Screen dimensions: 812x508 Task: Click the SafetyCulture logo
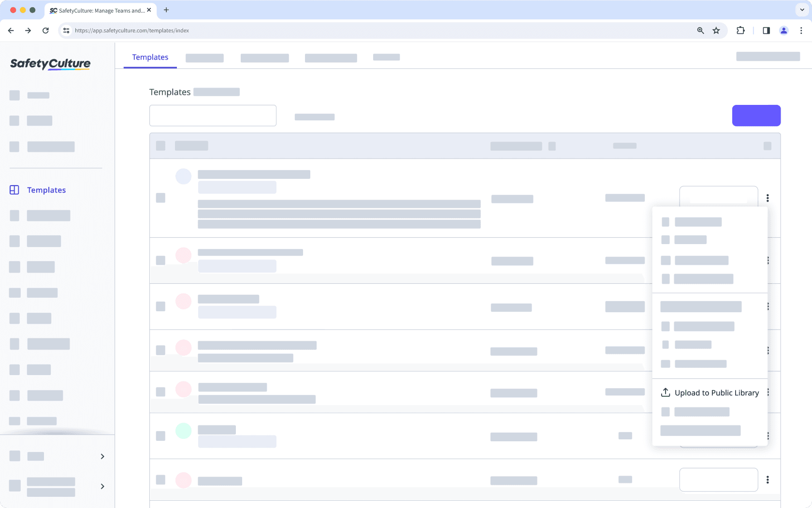(x=50, y=64)
